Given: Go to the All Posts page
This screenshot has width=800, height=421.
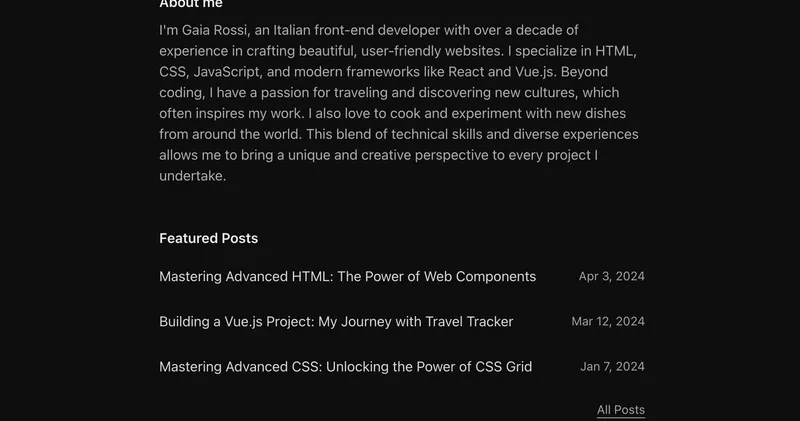Looking at the screenshot, I should tap(620, 410).
